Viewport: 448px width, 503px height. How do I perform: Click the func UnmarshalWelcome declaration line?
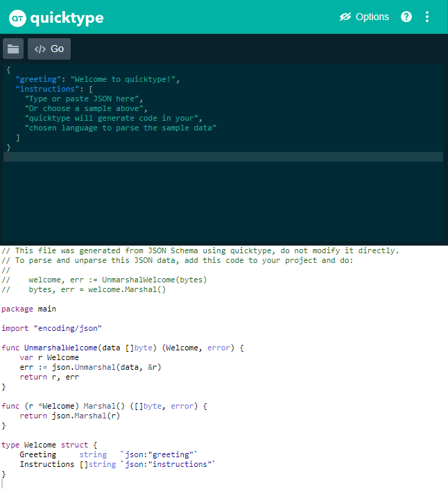[x=123, y=348]
